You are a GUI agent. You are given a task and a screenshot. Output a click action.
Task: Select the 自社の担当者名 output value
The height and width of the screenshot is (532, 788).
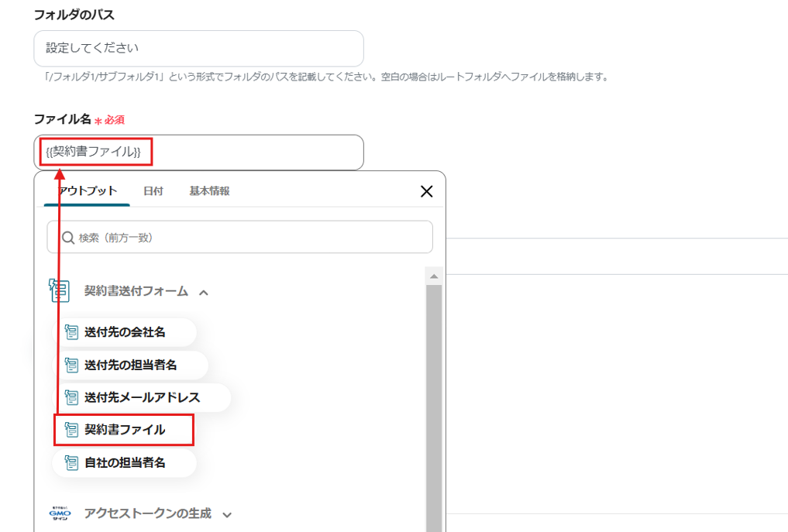coord(128,463)
